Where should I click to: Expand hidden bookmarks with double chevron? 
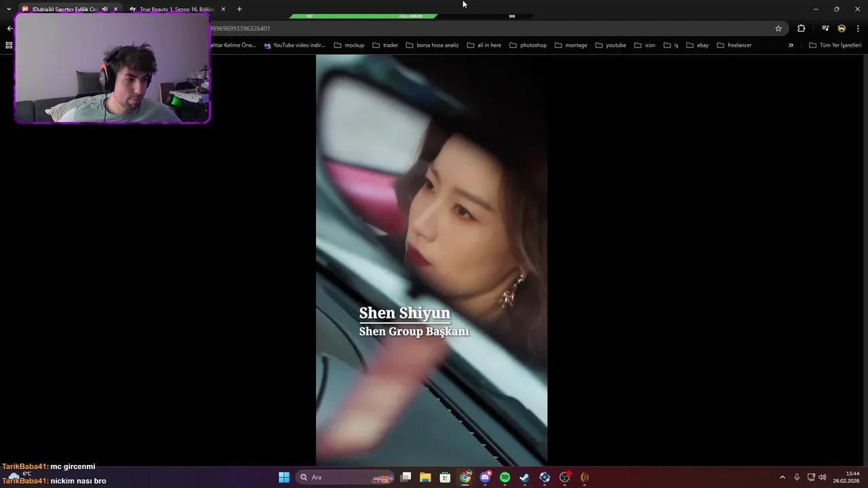pyautogui.click(x=791, y=45)
